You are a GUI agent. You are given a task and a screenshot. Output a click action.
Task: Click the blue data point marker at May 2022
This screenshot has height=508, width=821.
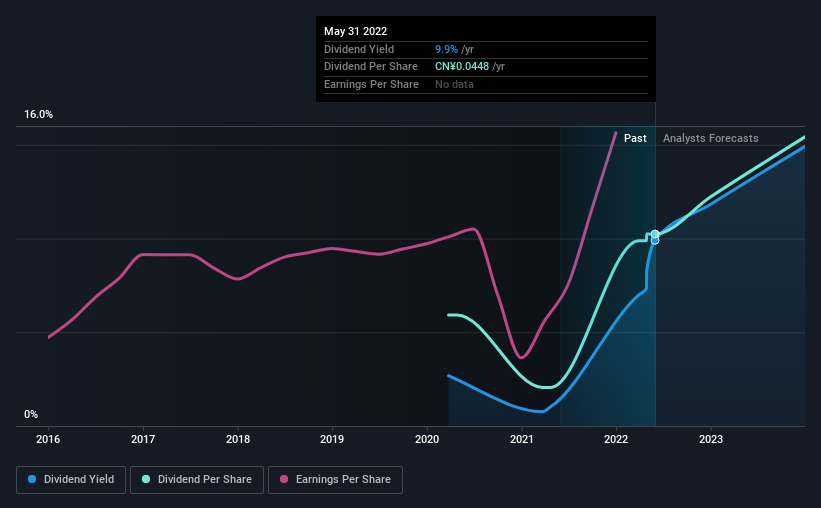point(655,241)
